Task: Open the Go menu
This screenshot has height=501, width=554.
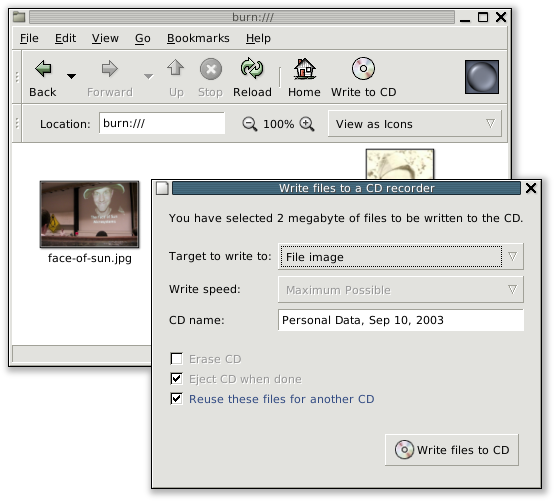Action: (x=143, y=38)
